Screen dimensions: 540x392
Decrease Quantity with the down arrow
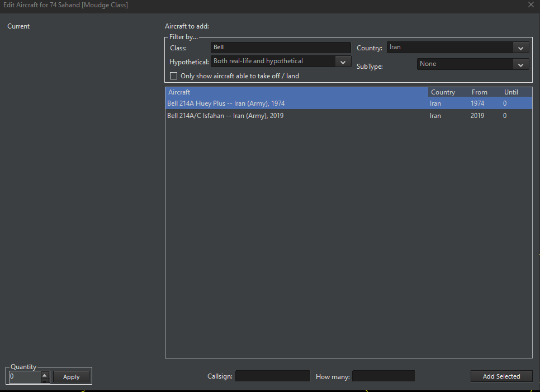[x=45, y=381]
